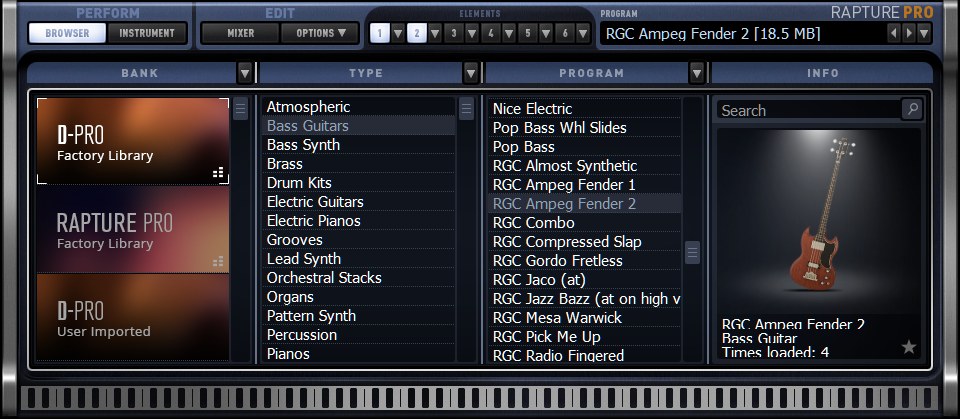
Task: Load the RGC Almost Synthetic program
Action: pyautogui.click(x=585, y=165)
